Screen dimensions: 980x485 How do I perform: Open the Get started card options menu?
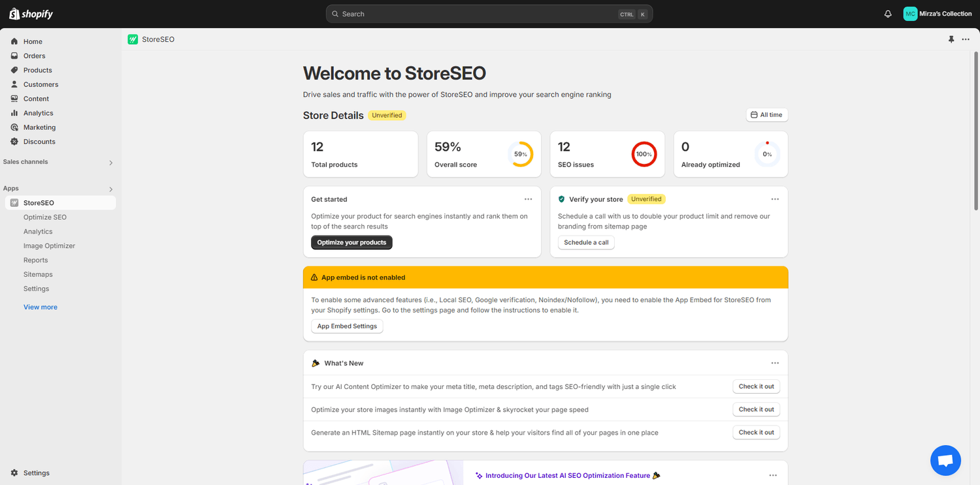pyautogui.click(x=528, y=199)
